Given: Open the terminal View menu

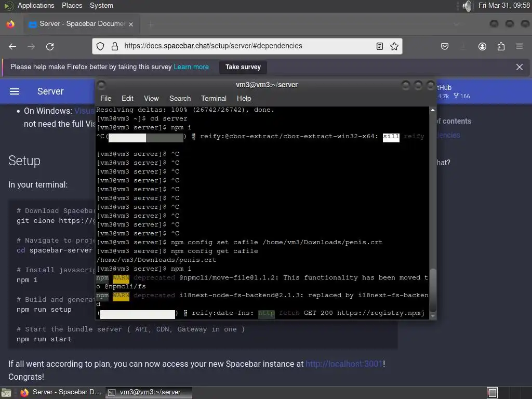Looking at the screenshot, I should (x=151, y=98).
